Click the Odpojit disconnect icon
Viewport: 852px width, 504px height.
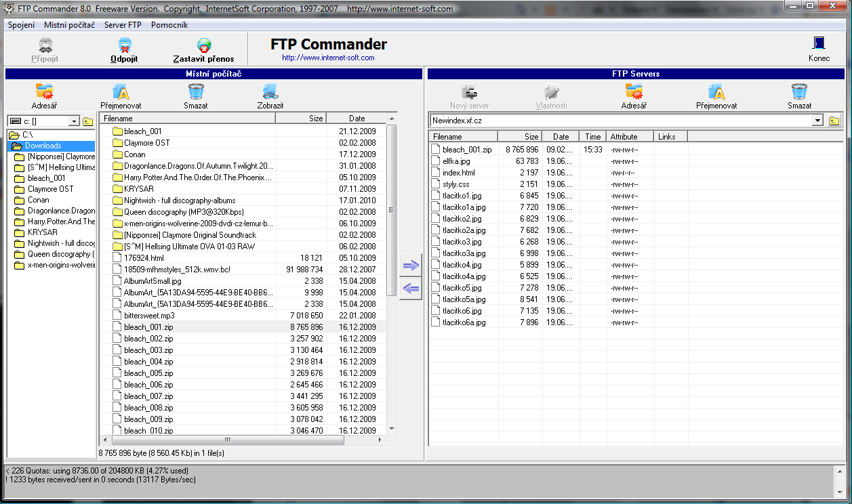pos(125,46)
